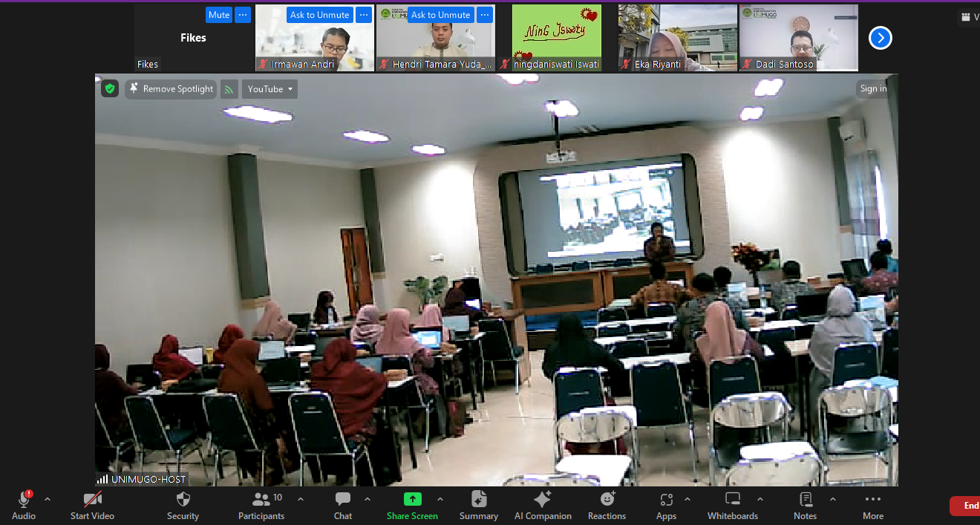The width and height of the screenshot is (980, 525).
Task: Open the YouTube streaming dropdown
Action: pyautogui.click(x=269, y=88)
